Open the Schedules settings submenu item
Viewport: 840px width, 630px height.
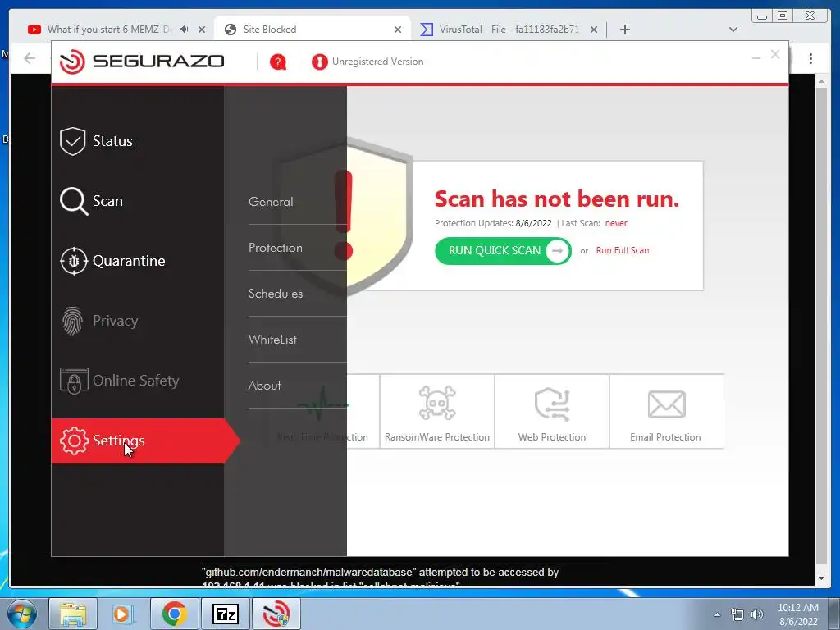coord(276,294)
